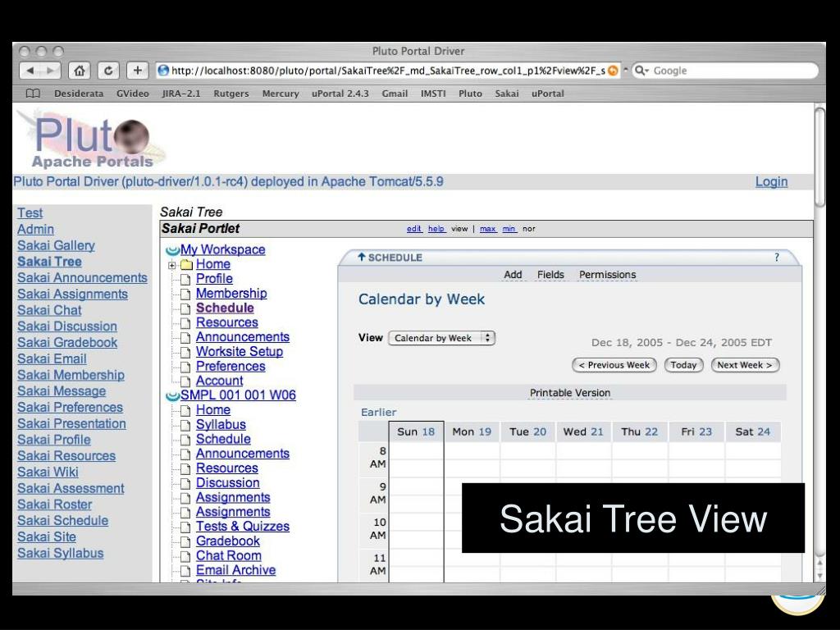
Task: Click the page icon beside Discussion
Action: click(185, 483)
